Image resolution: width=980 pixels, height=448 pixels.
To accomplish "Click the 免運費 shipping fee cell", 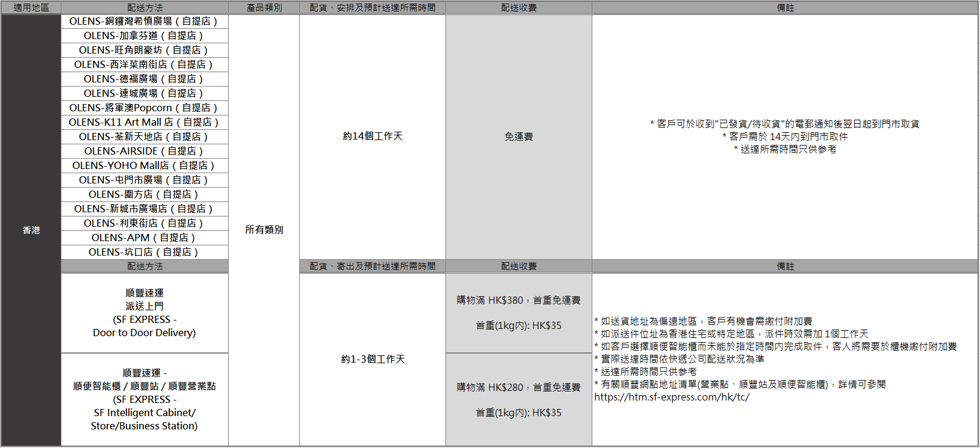I will tap(519, 137).
